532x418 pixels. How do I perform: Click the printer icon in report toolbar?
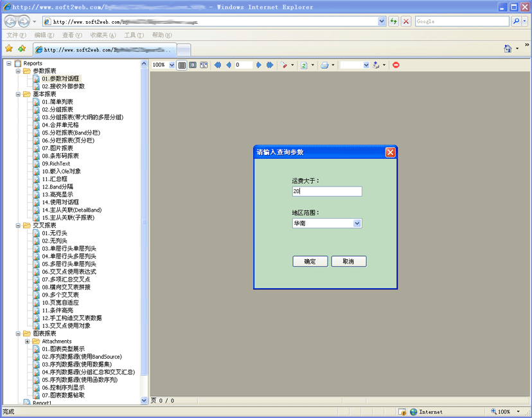[324, 65]
